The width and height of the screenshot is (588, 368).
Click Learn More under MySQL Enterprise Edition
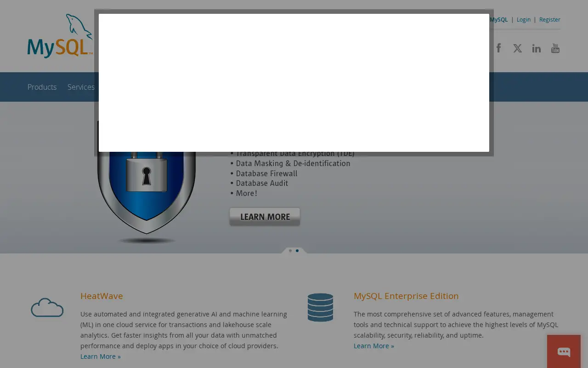click(x=374, y=346)
